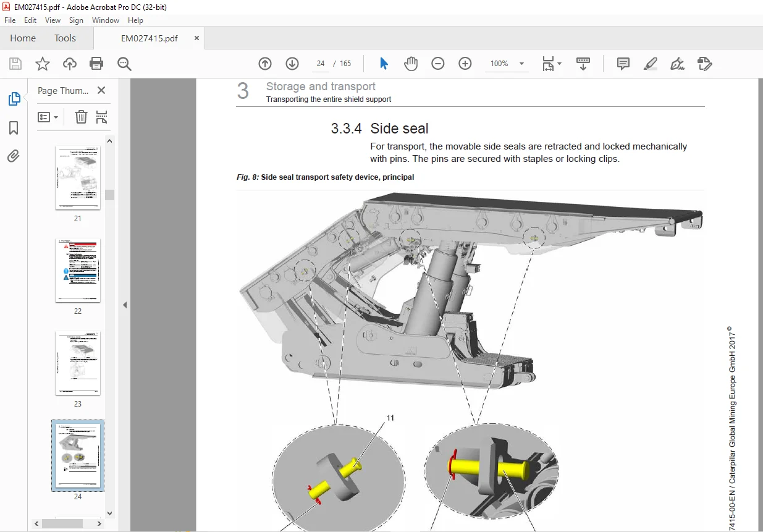
Task: Close the Page Thumbnails pane
Action: pyautogui.click(x=101, y=90)
